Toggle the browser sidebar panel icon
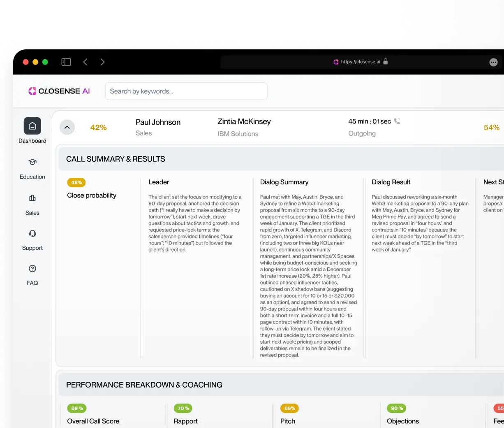The width and height of the screenshot is (504, 428). (x=66, y=62)
